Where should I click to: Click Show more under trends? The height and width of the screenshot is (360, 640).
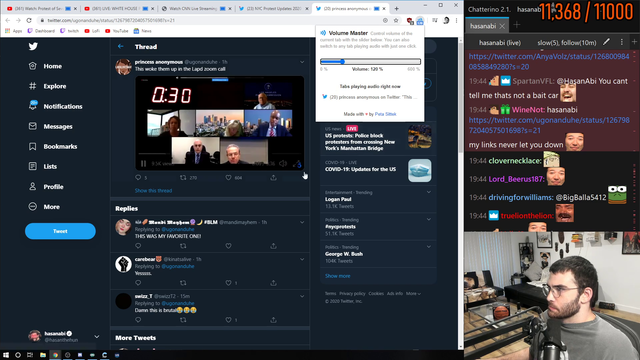[338, 276]
